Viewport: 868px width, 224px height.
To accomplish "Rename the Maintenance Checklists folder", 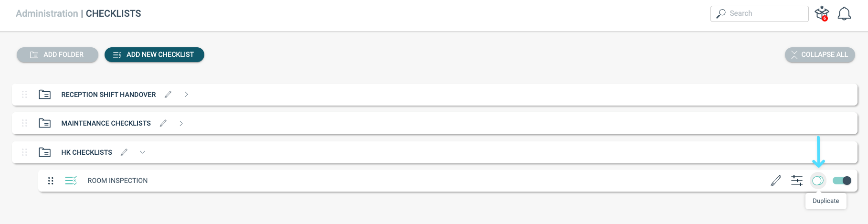I will [163, 123].
